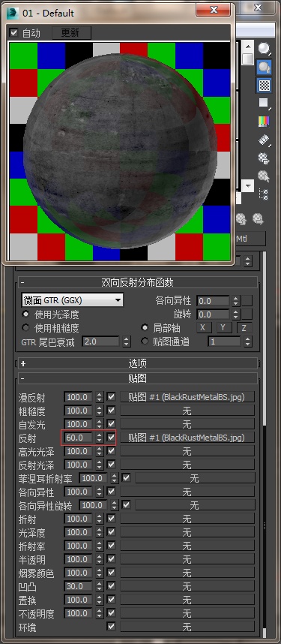The image size is (281, 644).
Task: Disable the 反射 map checkbox
Action: 111,438
